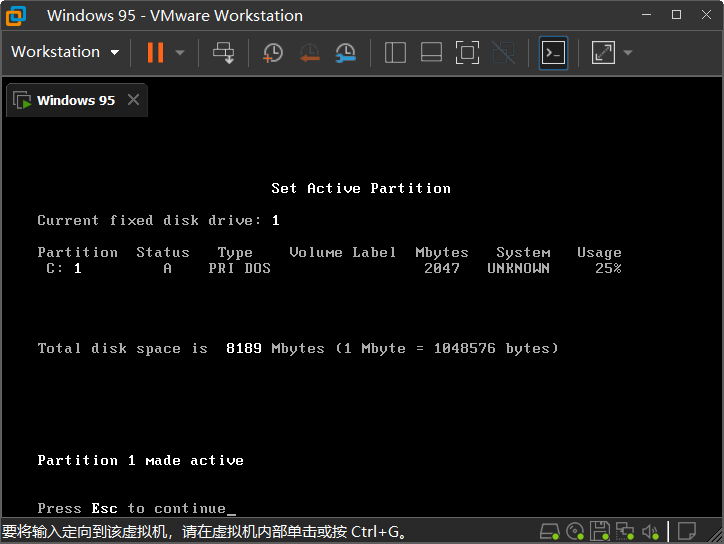Image resolution: width=724 pixels, height=544 pixels.
Task: Click the network adapter status icon
Action: point(625,532)
